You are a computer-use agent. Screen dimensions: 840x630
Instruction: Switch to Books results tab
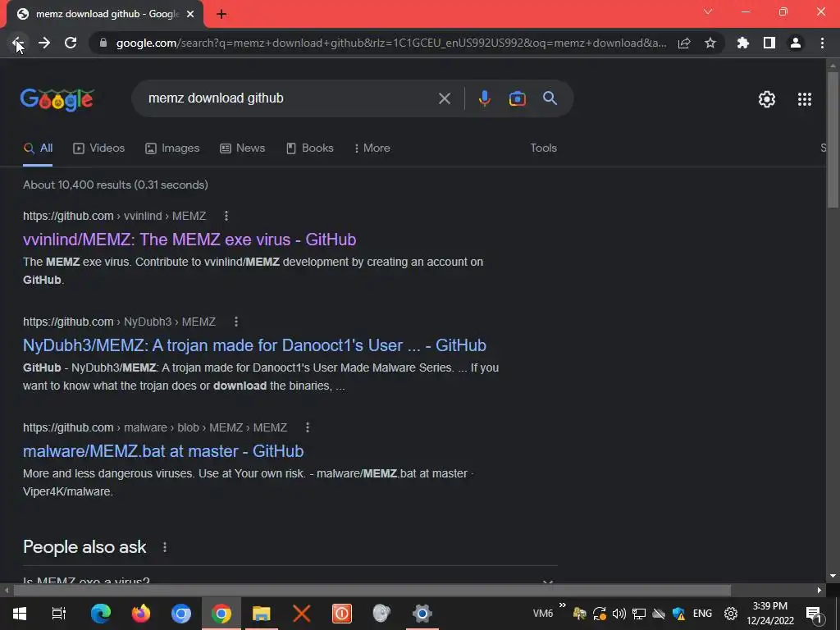click(x=309, y=148)
